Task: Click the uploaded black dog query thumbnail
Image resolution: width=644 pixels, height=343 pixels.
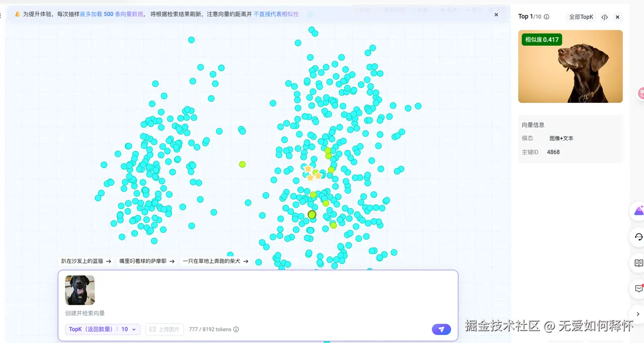Action: [x=80, y=290]
